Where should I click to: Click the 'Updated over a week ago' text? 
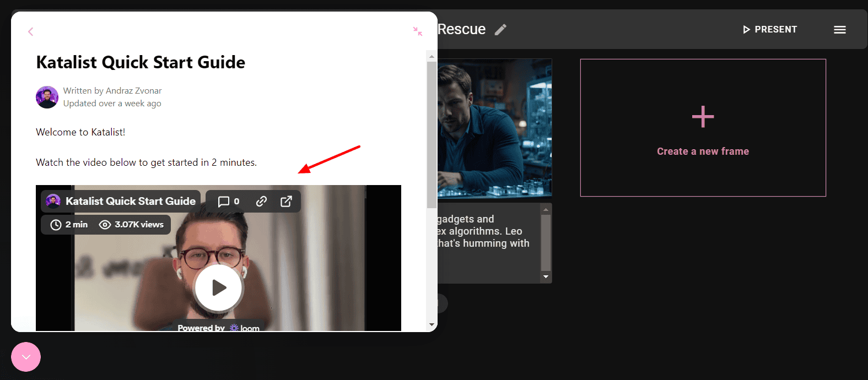[112, 104]
